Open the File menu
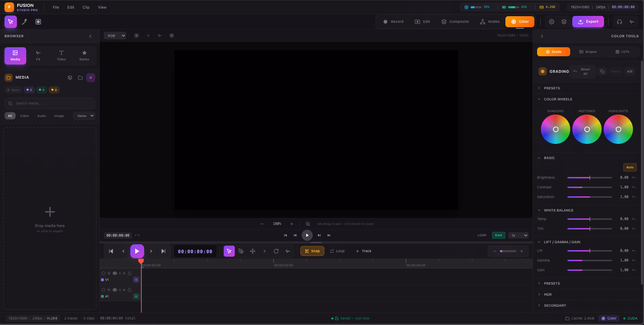Viewport: 644px width, 325px height. click(x=56, y=7)
